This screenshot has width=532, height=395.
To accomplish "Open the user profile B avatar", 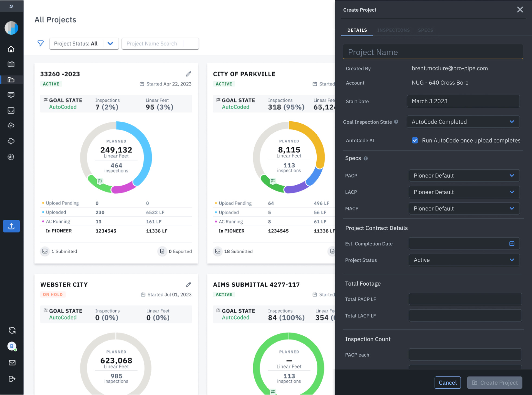I will click(12, 346).
